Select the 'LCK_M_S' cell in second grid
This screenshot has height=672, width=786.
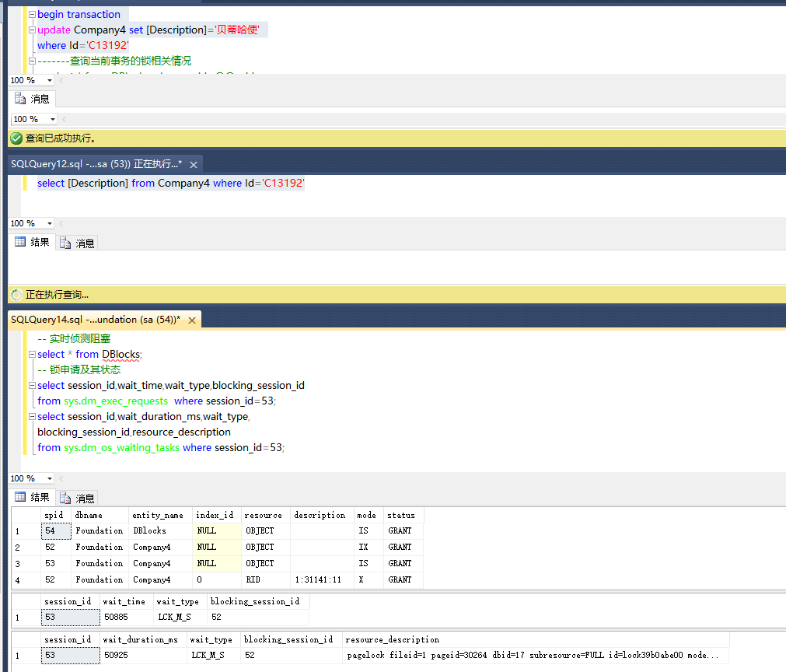180,618
